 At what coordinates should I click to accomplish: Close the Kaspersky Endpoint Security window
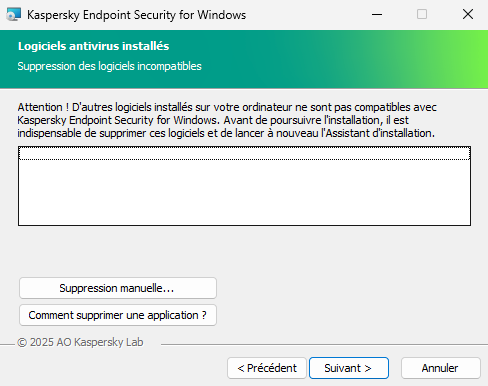pos(468,14)
